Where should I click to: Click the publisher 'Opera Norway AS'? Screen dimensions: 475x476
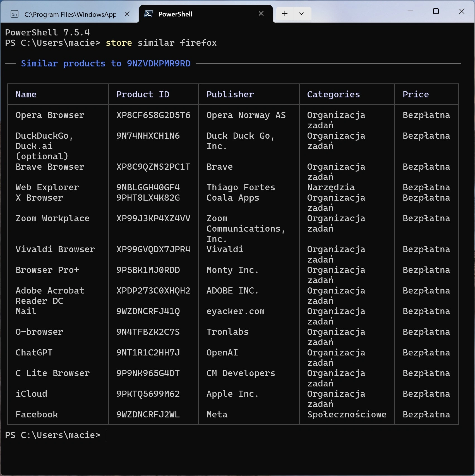(246, 115)
